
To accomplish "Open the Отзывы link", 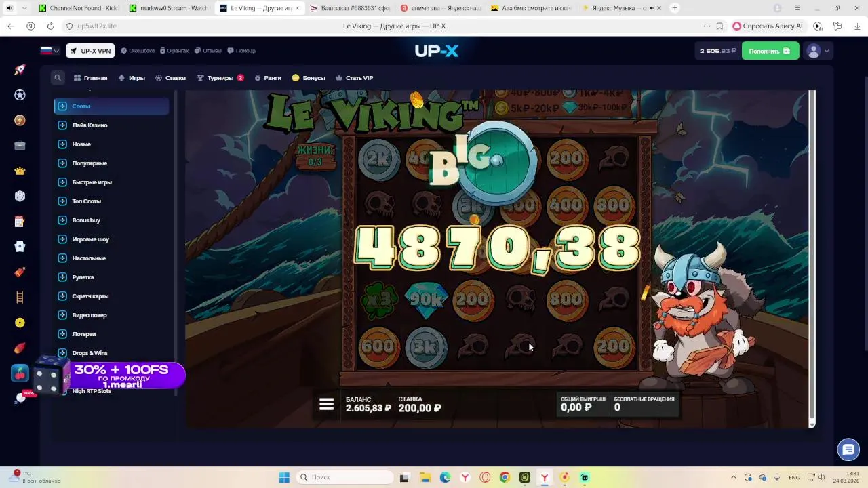I will (x=208, y=51).
